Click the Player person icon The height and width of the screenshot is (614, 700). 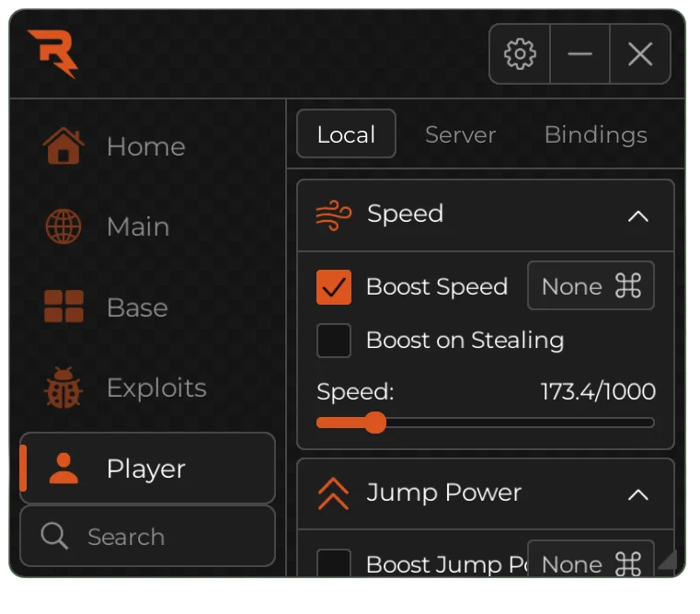point(63,469)
